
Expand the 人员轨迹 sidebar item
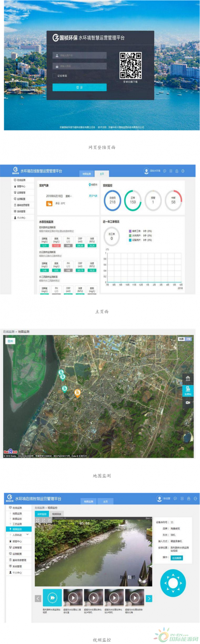point(27,535)
